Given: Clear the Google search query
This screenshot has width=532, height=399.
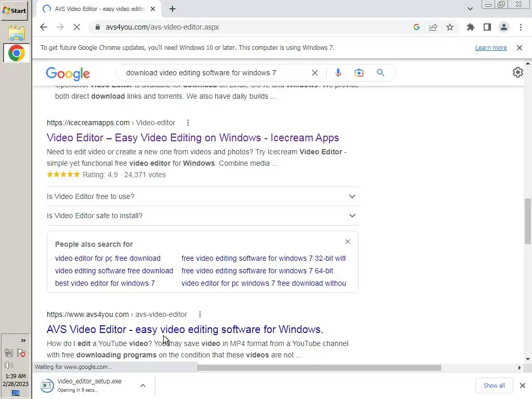Looking at the screenshot, I should pos(315,73).
